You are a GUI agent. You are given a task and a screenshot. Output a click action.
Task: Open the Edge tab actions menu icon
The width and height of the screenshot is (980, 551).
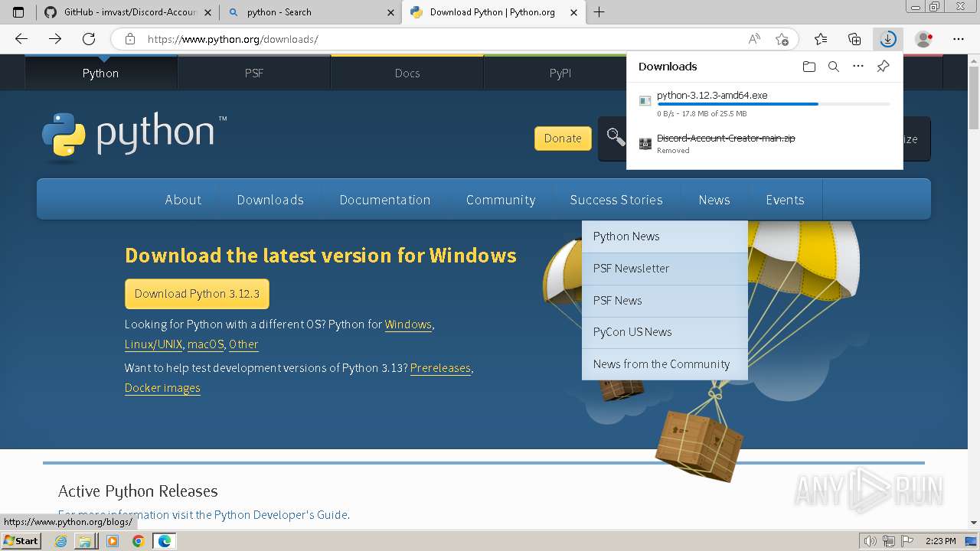point(18,12)
